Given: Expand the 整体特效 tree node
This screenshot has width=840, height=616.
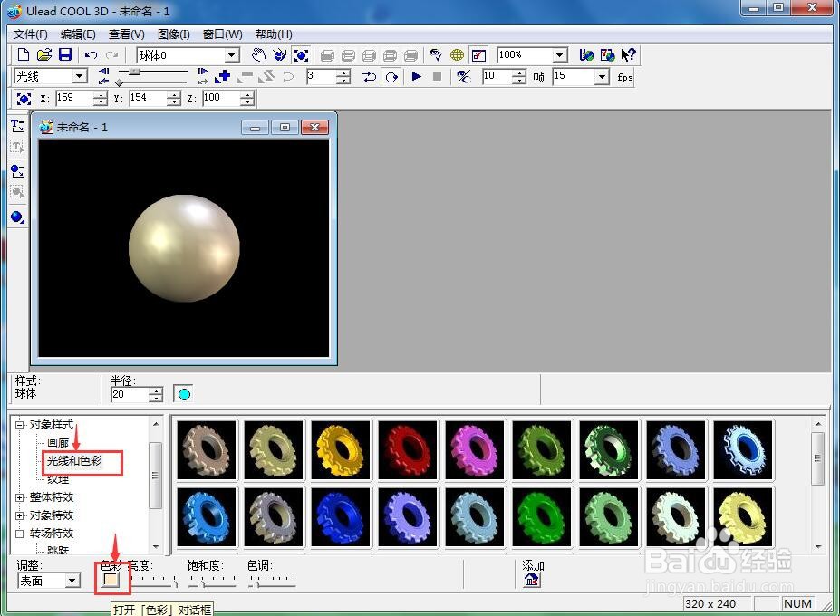Looking at the screenshot, I should [20, 497].
